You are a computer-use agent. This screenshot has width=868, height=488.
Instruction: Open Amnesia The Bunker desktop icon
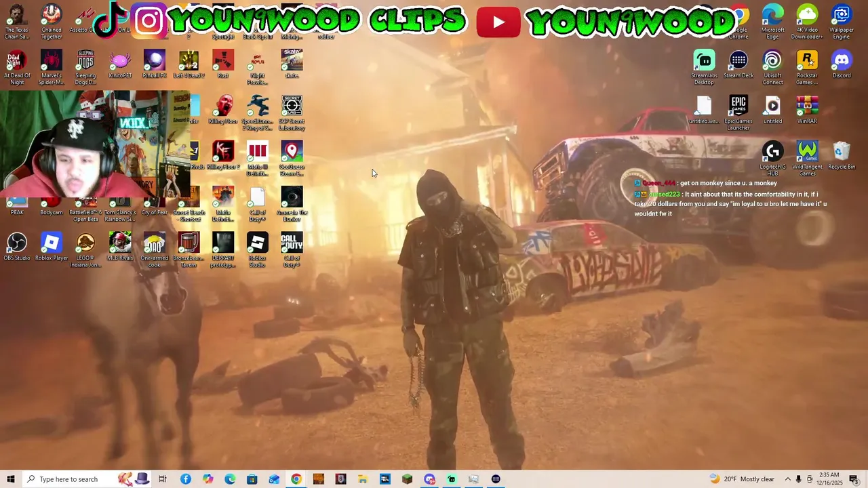(x=292, y=204)
